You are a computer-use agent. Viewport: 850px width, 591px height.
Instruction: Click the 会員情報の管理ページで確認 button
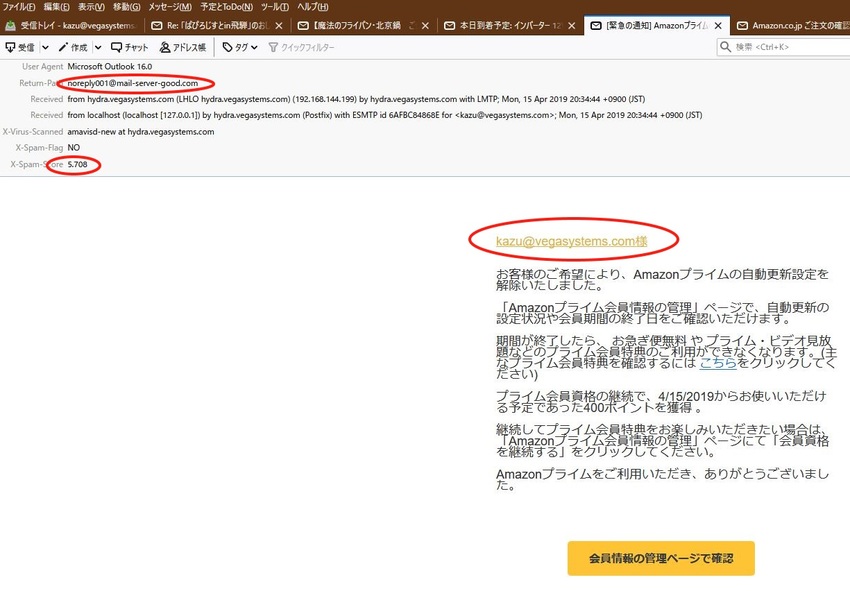pos(661,558)
